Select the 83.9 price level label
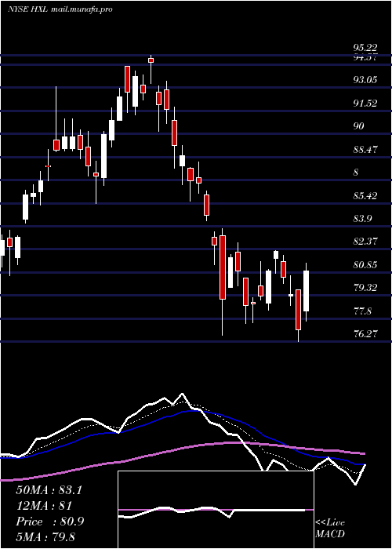The width and height of the screenshot is (392, 549). pos(362,219)
